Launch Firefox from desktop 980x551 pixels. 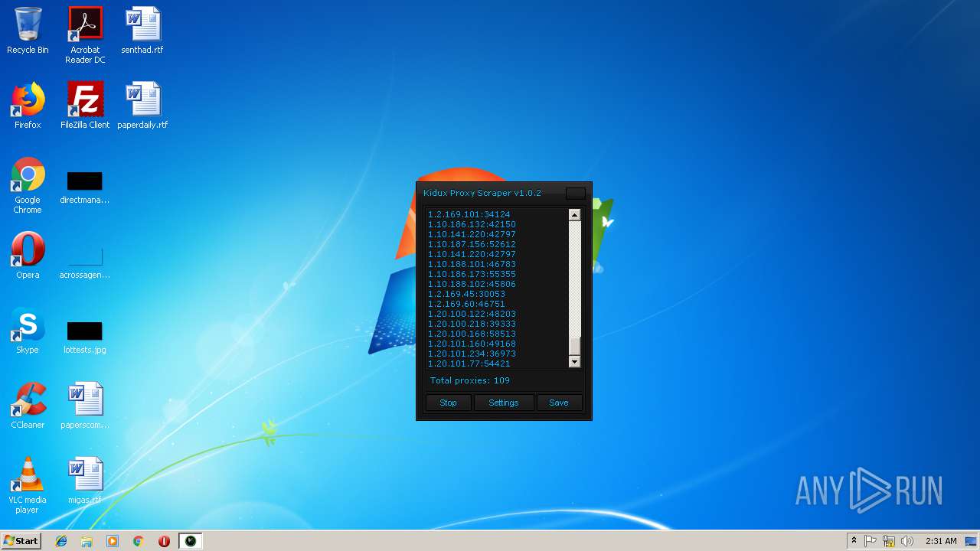coord(28,106)
